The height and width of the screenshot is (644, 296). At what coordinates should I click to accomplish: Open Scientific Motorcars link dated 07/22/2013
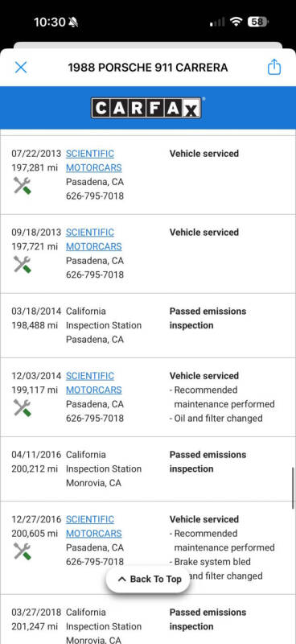tap(93, 160)
